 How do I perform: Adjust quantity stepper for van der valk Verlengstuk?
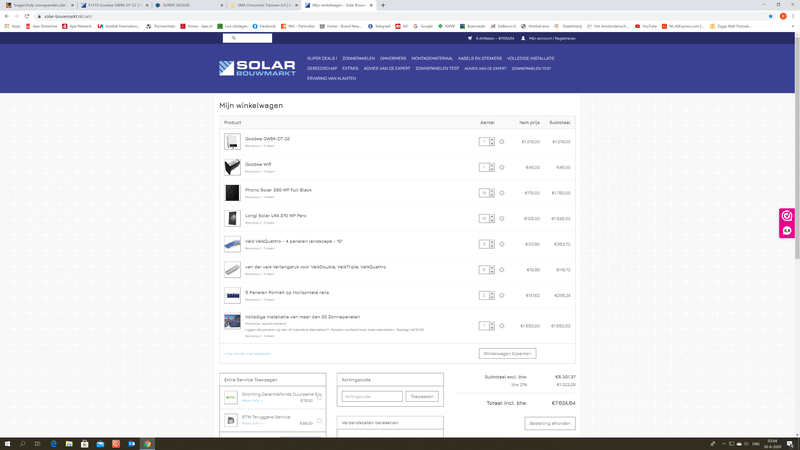(492, 270)
